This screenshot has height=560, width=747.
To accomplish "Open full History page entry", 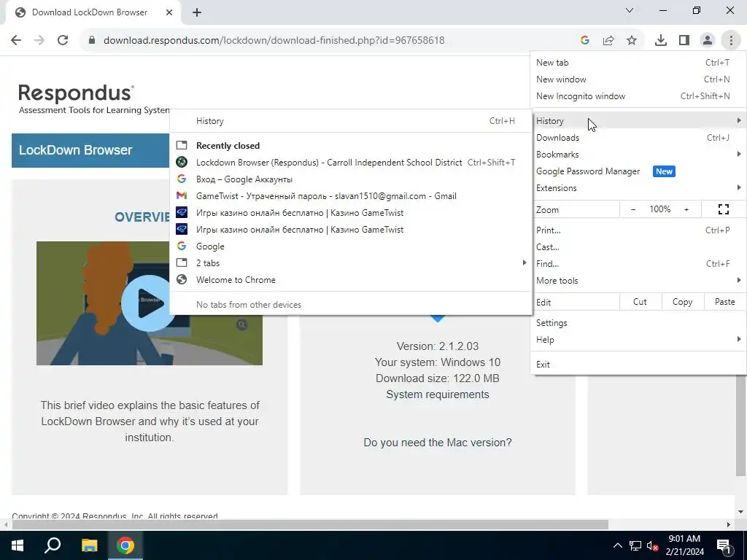I will [x=351, y=121].
